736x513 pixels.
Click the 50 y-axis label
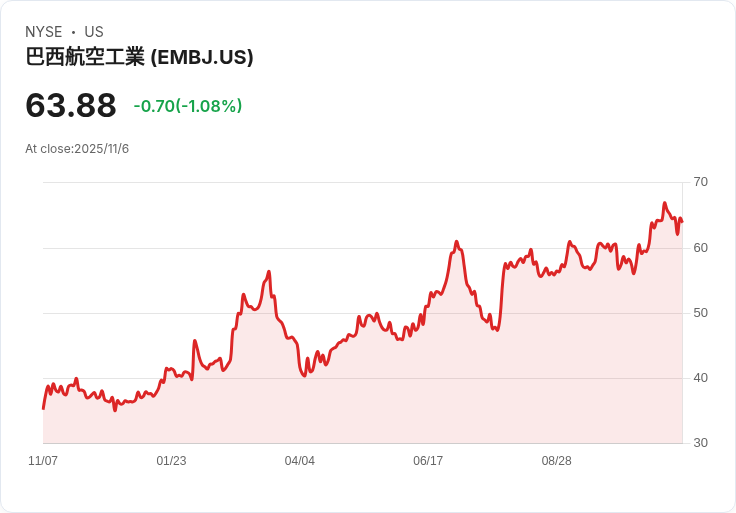click(700, 313)
